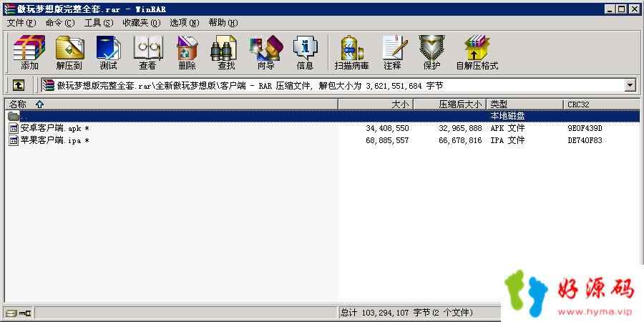Screen dimensions: 644x322
Task: Select the 苹果客户端.ipa file name
Action: coord(54,140)
